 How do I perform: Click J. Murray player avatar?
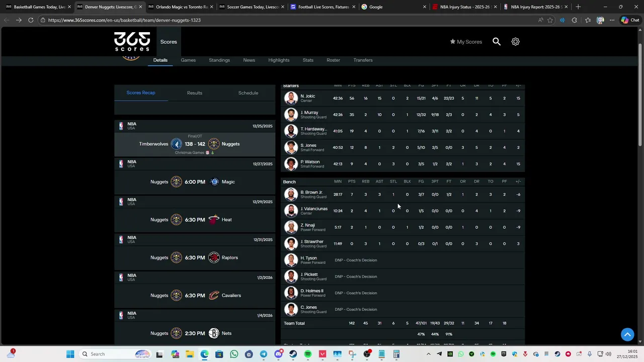click(x=291, y=115)
